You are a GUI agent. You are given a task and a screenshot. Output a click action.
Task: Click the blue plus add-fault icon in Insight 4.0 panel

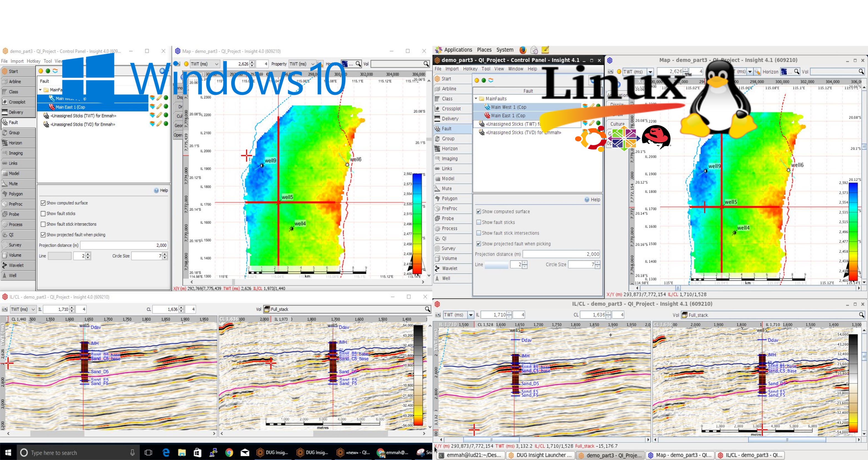click(162, 71)
